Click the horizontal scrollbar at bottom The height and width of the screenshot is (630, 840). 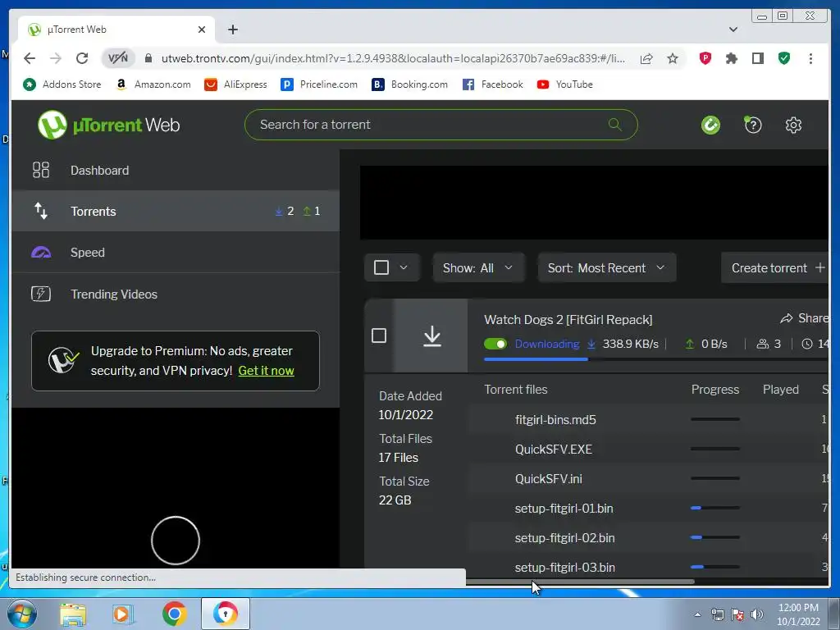[580, 582]
